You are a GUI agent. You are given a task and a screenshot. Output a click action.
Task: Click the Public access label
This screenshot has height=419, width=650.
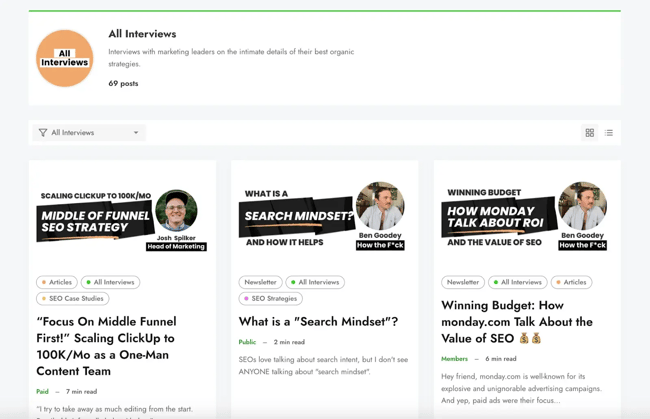(x=247, y=342)
